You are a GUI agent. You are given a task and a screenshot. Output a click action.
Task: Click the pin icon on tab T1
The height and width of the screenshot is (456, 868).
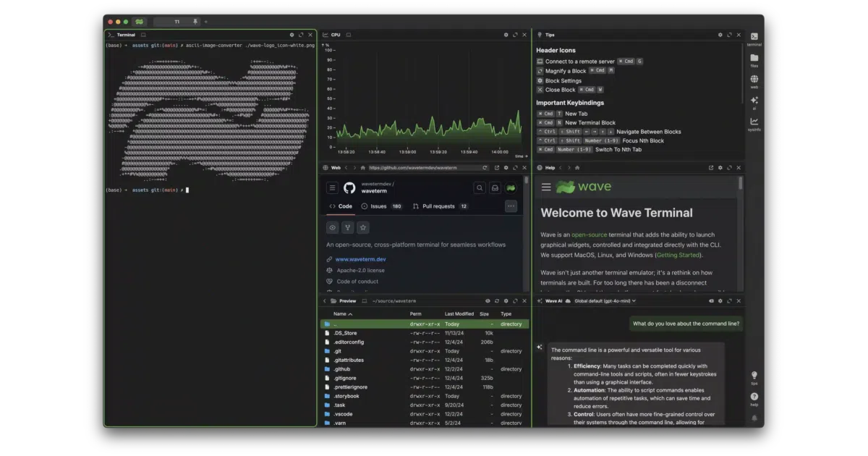tap(195, 22)
